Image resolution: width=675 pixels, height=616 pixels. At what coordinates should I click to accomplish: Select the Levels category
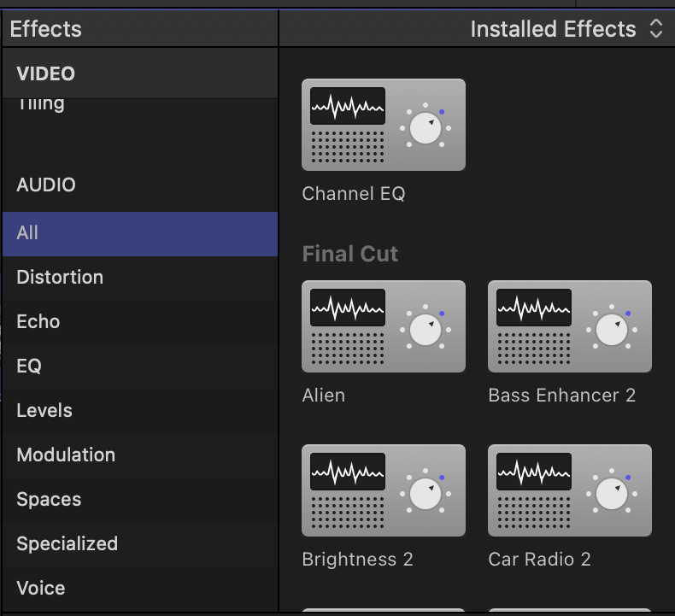(140, 411)
